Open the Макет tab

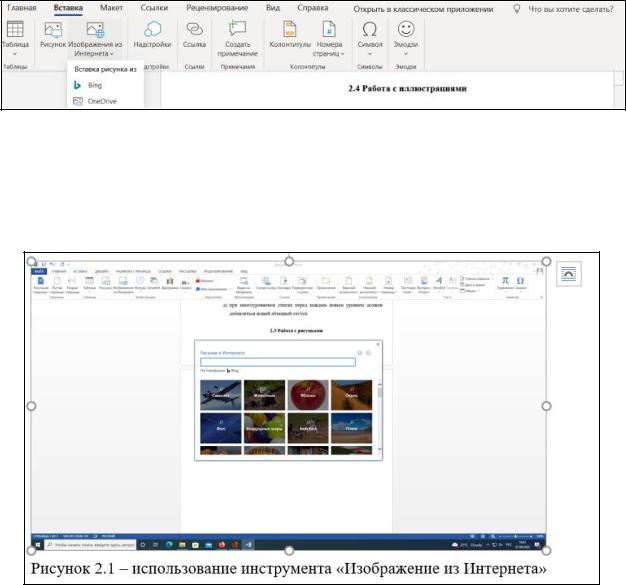[111, 8]
